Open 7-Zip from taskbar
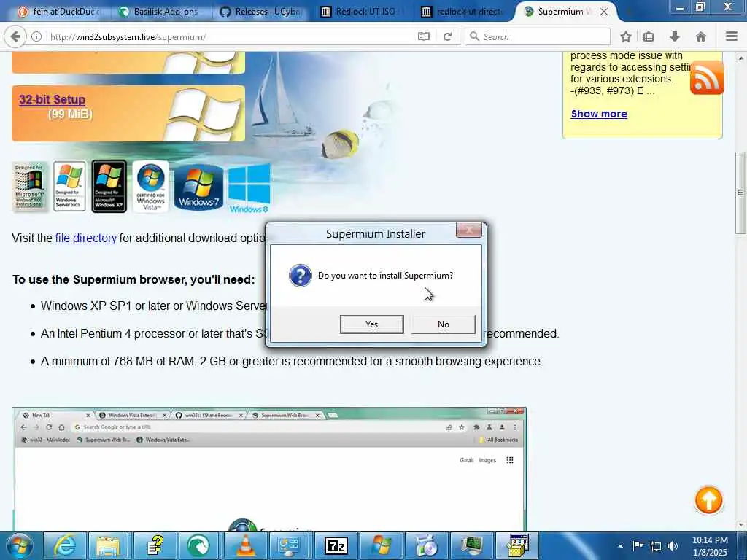747x560 pixels. point(336,545)
